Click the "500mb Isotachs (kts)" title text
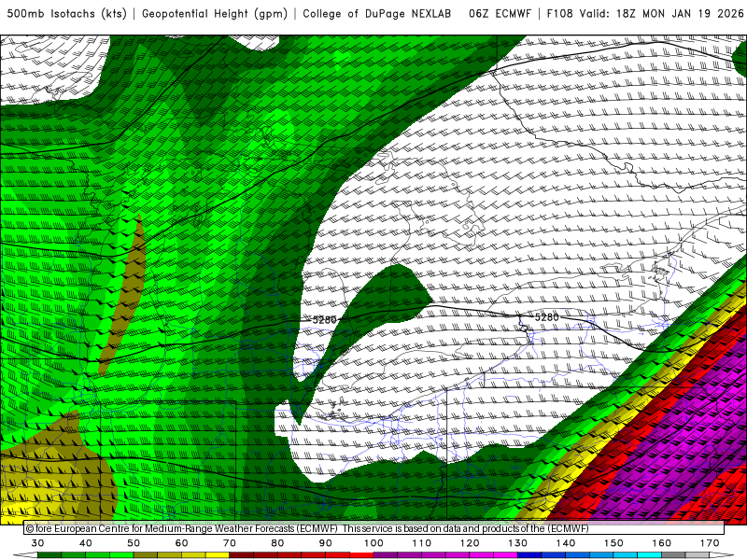Image resolution: width=747 pixels, height=560 pixels. pos(66,14)
